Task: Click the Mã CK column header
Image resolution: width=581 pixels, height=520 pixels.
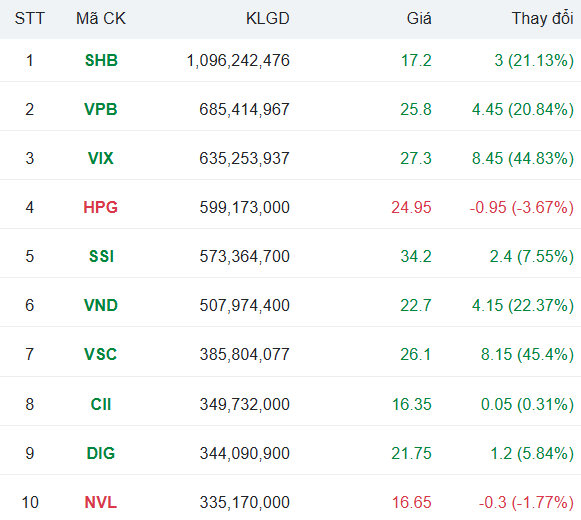Action: pos(101,19)
